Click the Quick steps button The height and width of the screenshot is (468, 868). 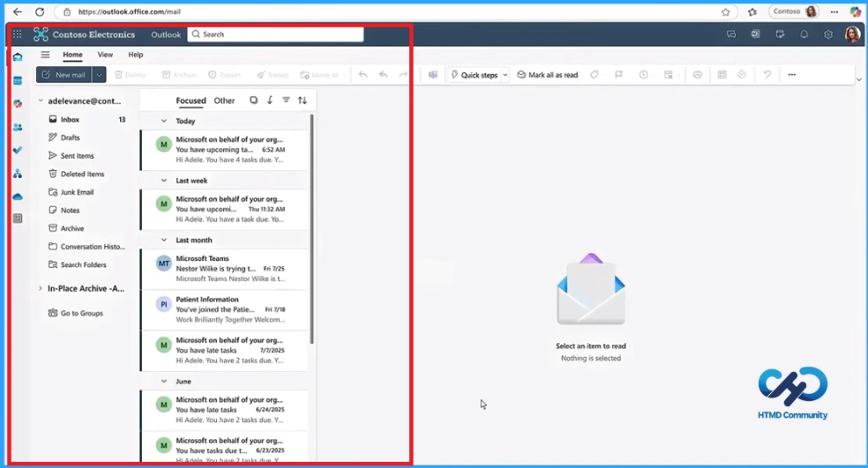coord(475,75)
